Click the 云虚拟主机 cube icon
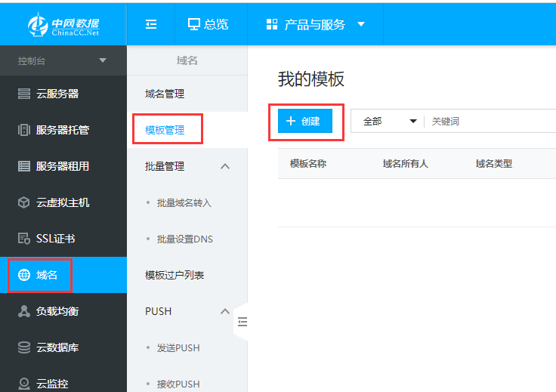This screenshot has width=556, height=392. tap(24, 202)
